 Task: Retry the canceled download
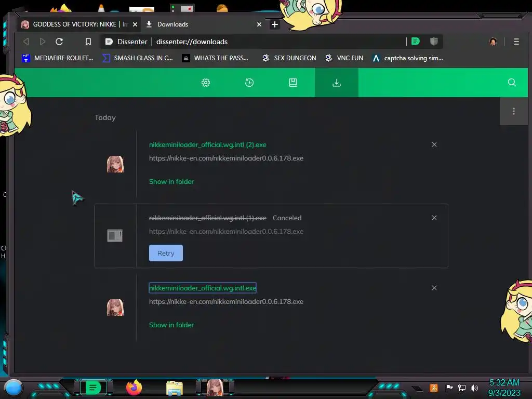pyautogui.click(x=166, y=253)
